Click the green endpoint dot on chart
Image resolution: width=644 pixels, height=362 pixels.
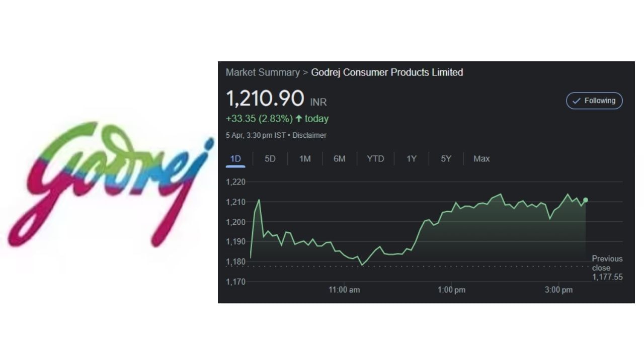click(586, 200)
